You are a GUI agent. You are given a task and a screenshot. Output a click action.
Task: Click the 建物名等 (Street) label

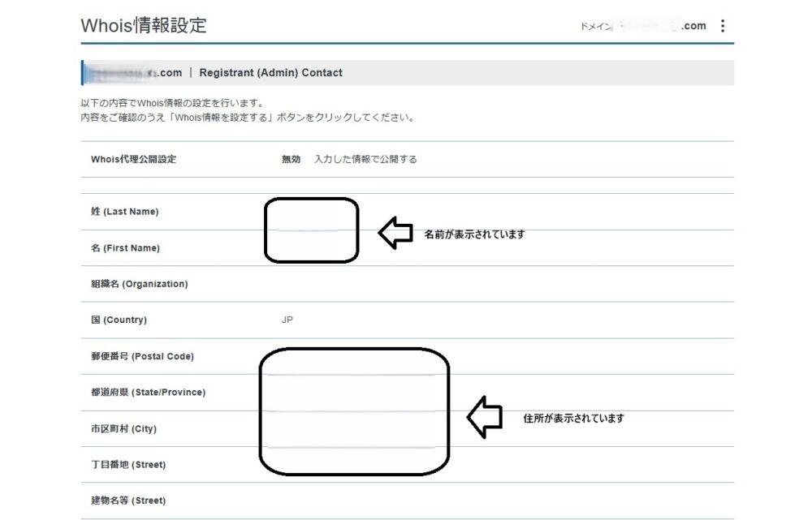click(x=128, y=501)
